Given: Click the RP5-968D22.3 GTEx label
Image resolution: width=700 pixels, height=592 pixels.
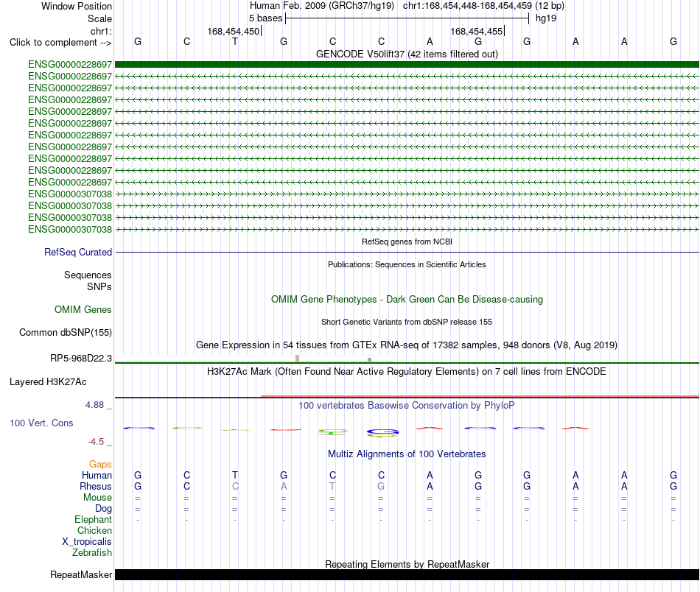Looking at the screenshot, I should tap(81, 359).
